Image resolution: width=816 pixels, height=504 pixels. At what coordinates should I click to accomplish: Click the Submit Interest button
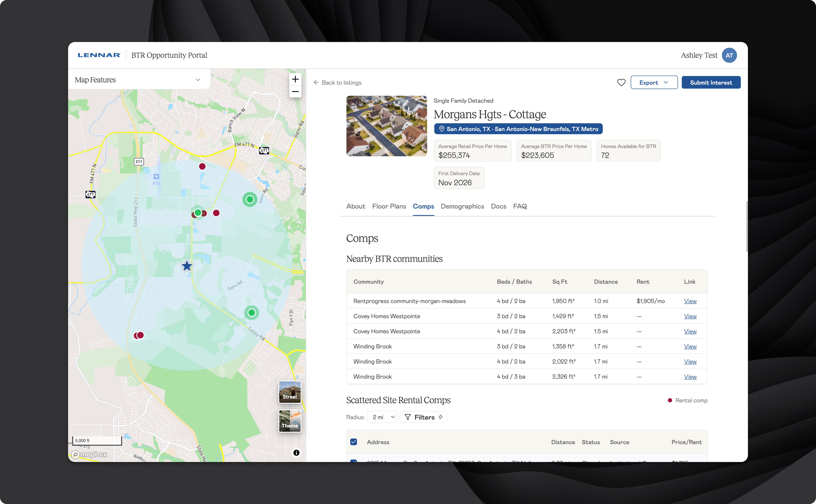pyautogui.click(x=711, y=82)
